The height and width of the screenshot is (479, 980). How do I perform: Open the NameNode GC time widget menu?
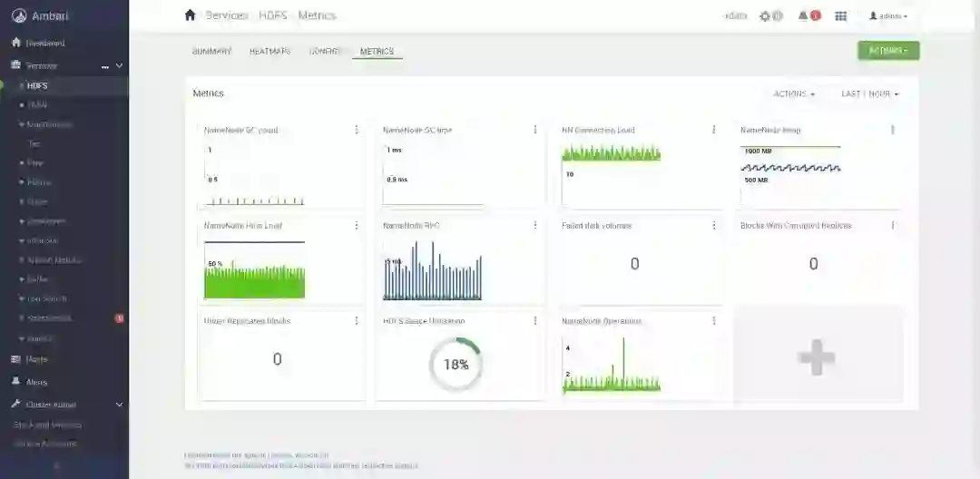(x=535, y=130)
